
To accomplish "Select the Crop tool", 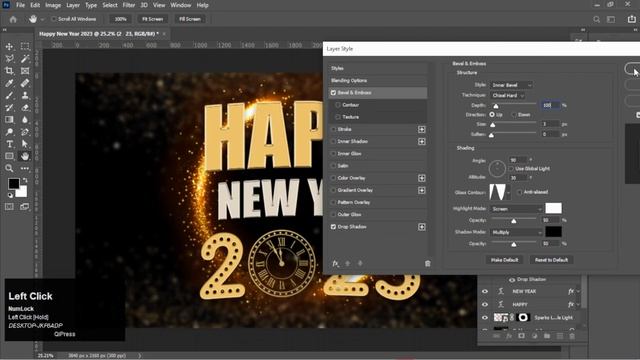I will tap(9, 71).
